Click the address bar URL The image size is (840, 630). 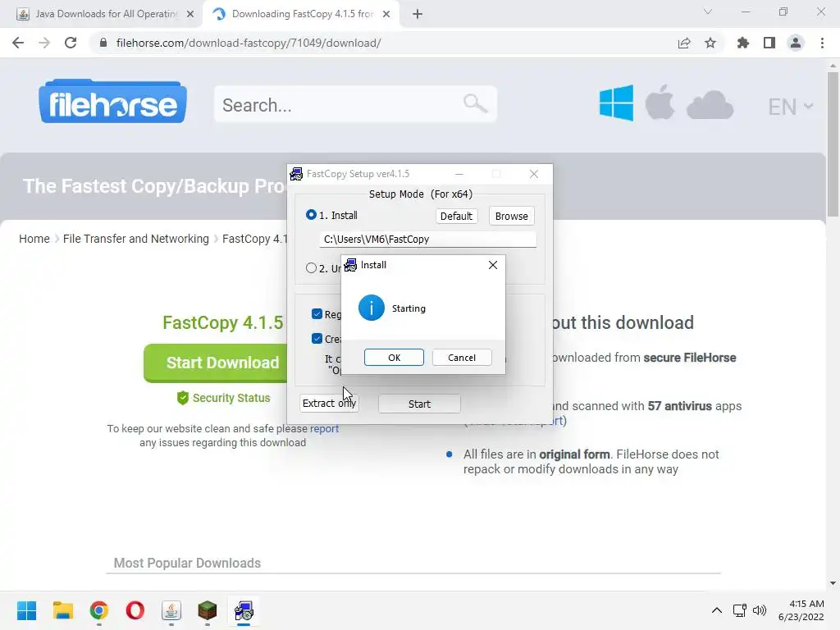[x=249, y=43]
